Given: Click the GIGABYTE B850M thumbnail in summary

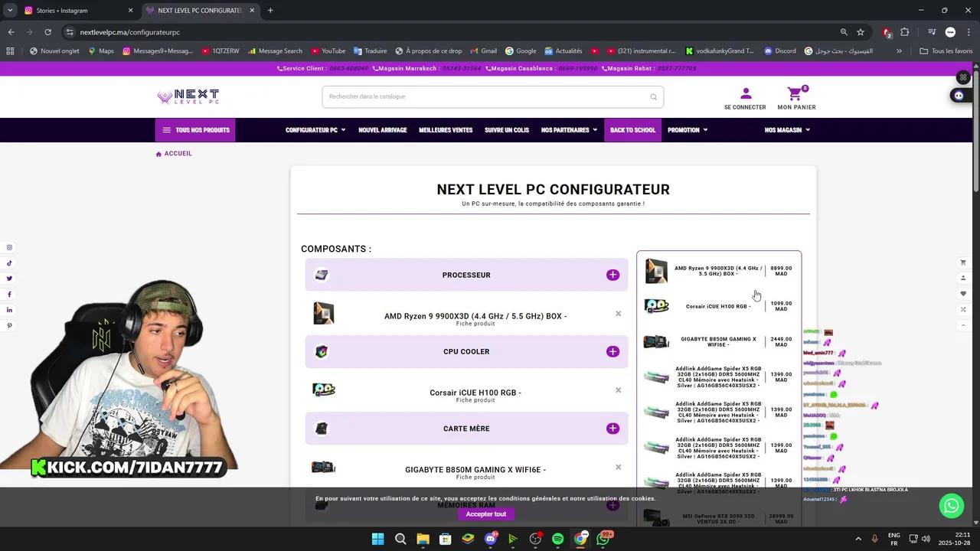Looking at the screenshot, I should (x=656, y=341).
